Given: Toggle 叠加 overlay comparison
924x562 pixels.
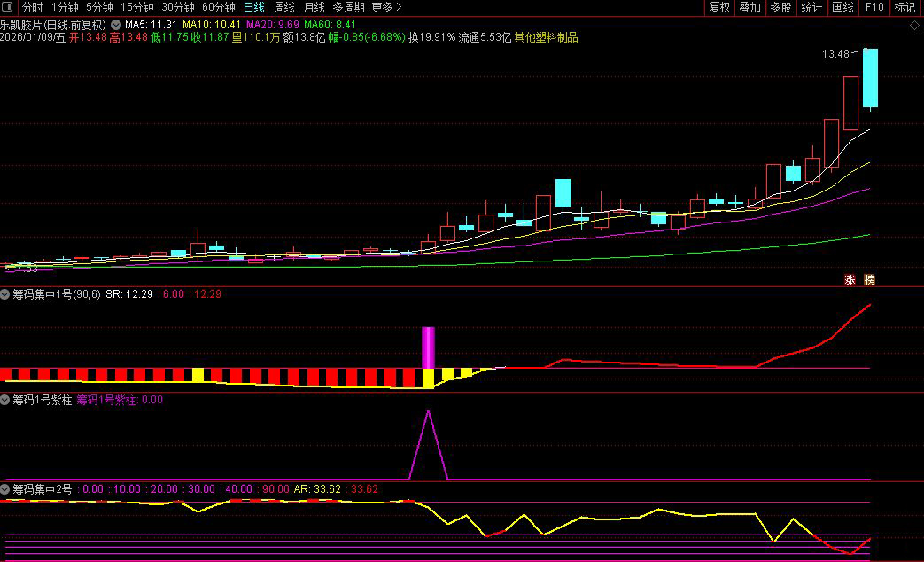Looking at the screenshot, I should click(x=750, y=8).
